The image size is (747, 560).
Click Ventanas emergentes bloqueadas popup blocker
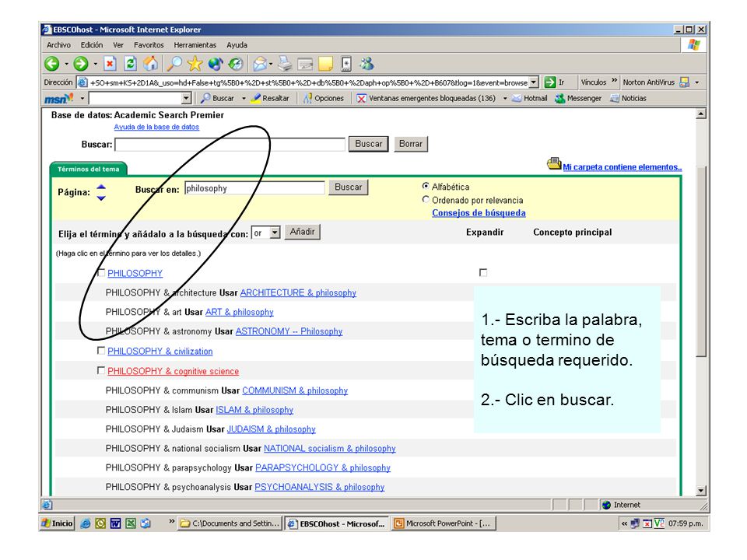[426, 98]
